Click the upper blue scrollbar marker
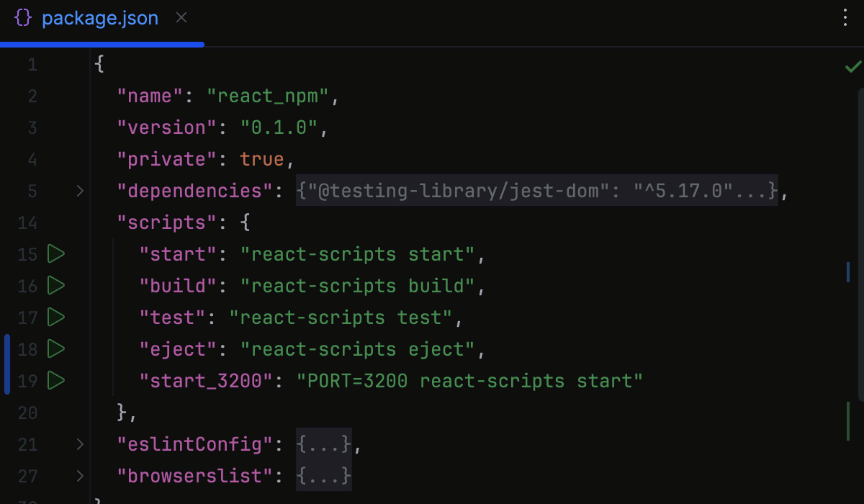 pyautogui.click(x=847, y=272)
